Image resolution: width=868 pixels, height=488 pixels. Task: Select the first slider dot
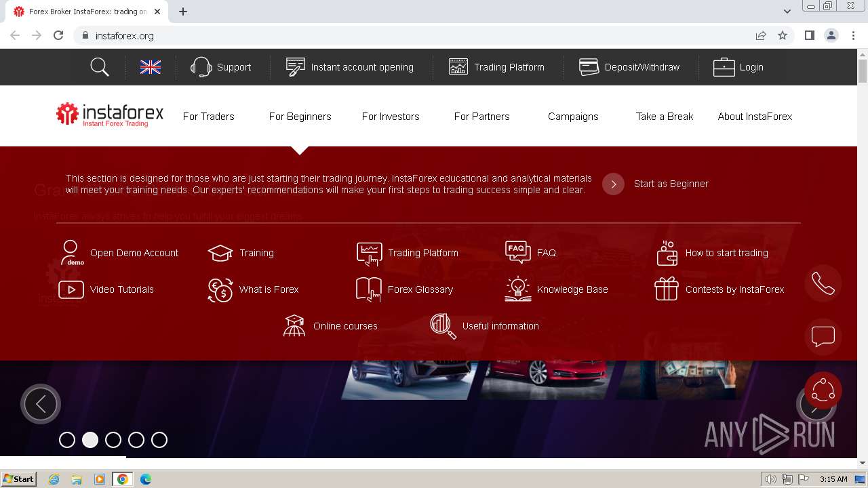[67, 440]
